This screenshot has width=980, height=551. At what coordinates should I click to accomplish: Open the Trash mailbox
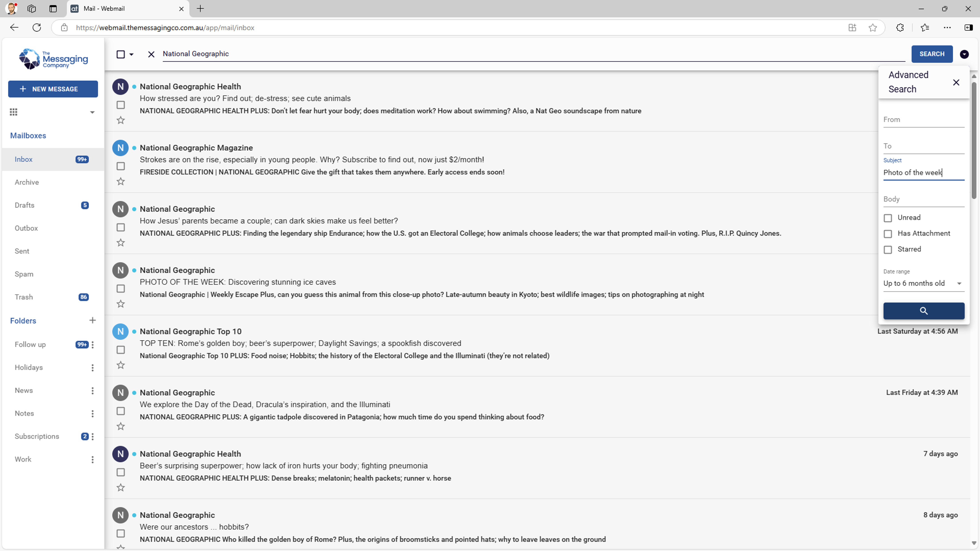tap(53, 297)
